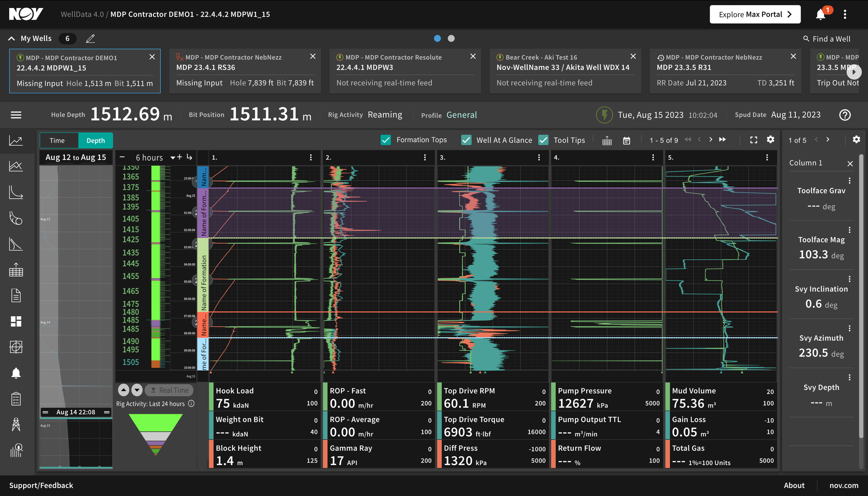
Task: Disable the Tool Tips checkbox
Action: tap(543, 140)
